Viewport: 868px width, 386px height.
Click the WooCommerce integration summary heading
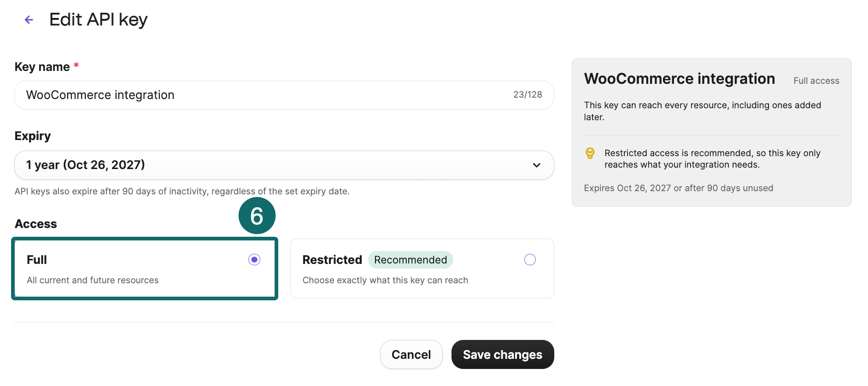pos(680,79)
